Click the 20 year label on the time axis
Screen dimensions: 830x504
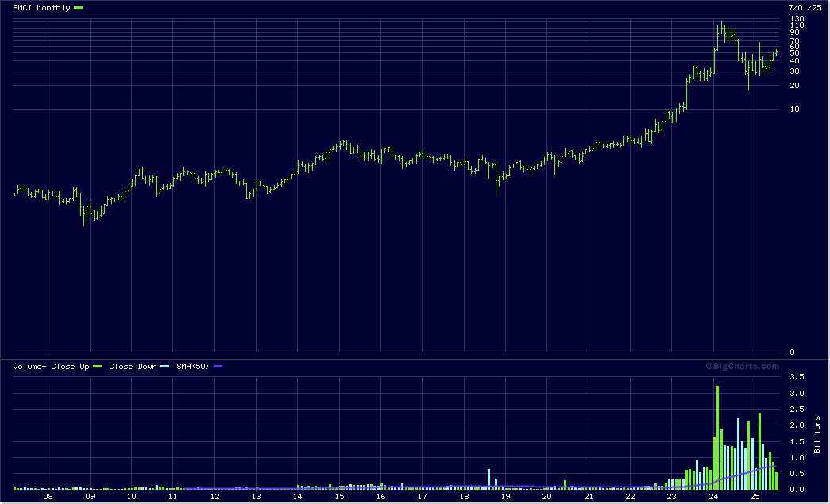coord(546,497)
